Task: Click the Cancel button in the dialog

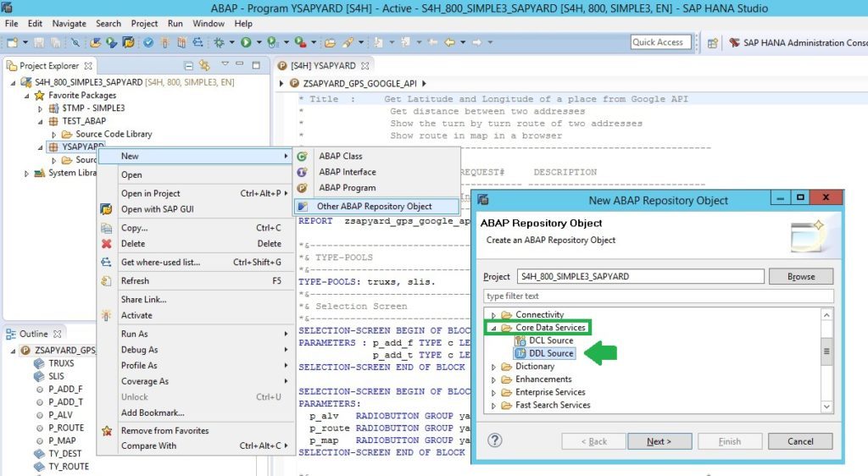Action: [800, 441]
